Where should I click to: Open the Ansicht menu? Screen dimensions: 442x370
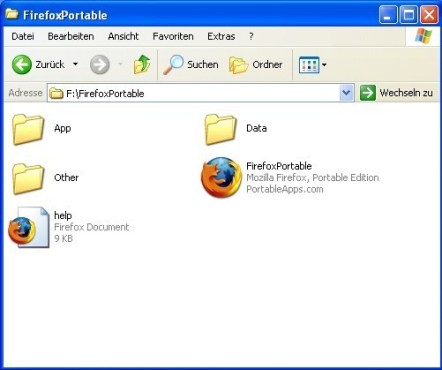click(x=123, y=36)
